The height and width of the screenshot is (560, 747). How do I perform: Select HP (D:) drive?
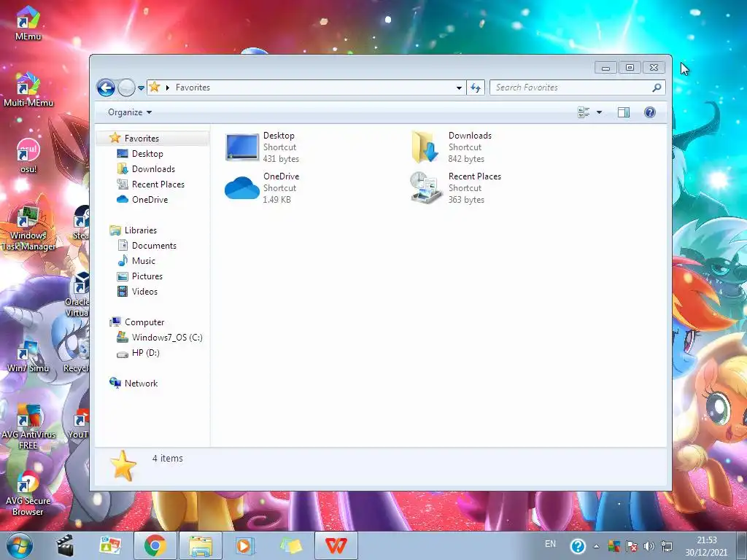coord(145,353)
